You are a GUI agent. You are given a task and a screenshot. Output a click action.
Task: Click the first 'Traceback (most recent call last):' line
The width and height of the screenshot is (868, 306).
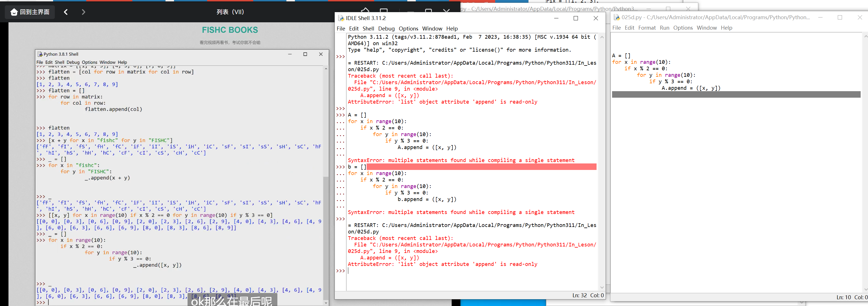401,76
